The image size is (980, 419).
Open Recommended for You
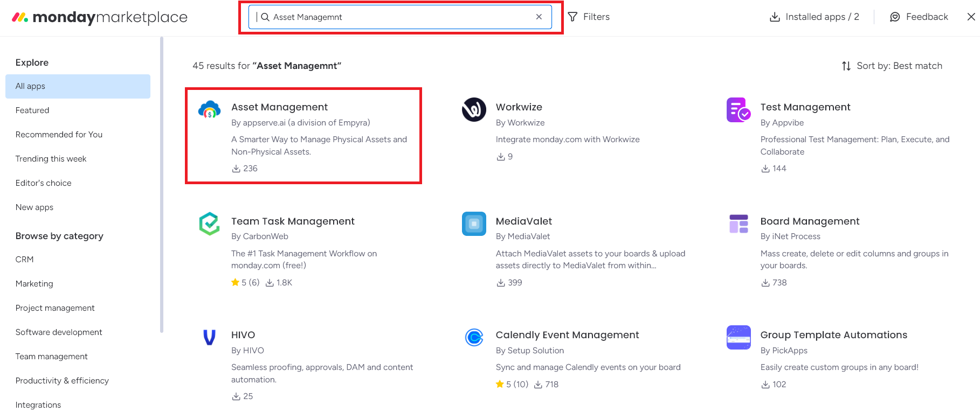tap(59, 135)
